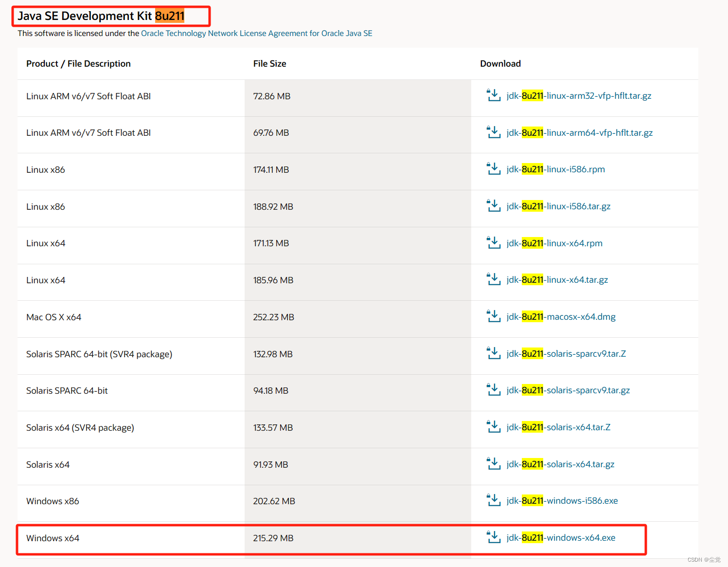
Task: Click the 215.29 MB file size
Action: [x=273, y=538]
